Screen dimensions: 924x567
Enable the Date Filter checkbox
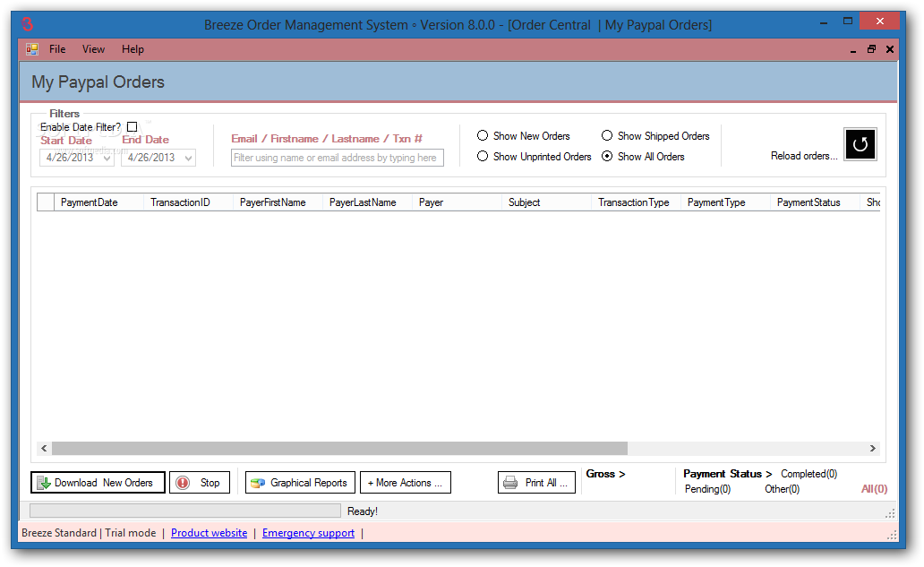[132, 126]
